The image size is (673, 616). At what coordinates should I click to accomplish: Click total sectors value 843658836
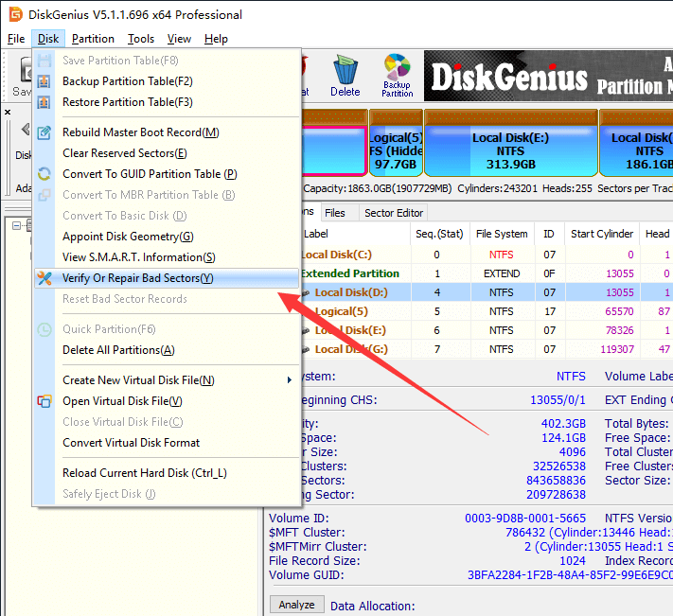556,481
